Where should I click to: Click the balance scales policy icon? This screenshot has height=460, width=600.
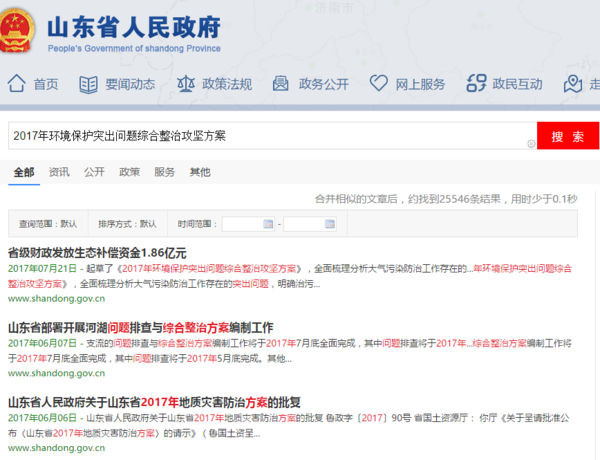(186, 83)
